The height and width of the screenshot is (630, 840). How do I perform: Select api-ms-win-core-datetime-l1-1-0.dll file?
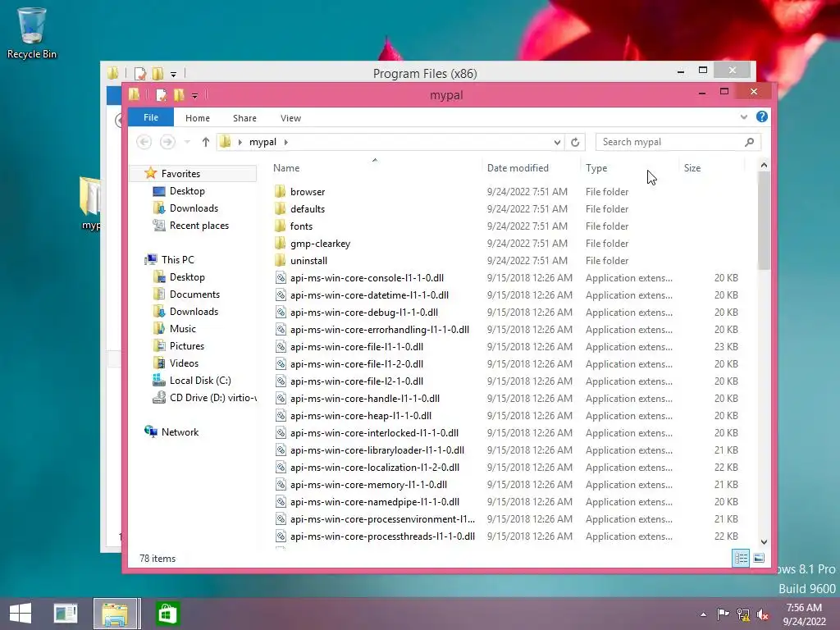click(x=370, y=295)
